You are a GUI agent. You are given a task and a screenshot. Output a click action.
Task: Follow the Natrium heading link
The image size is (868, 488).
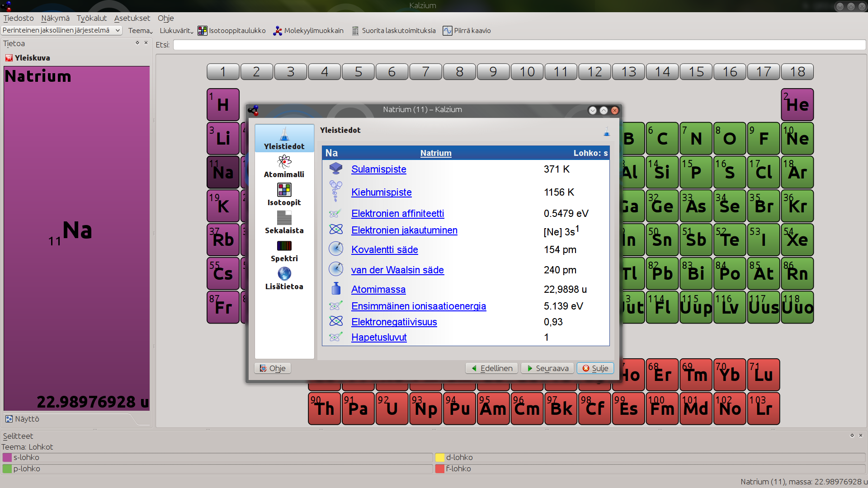tap(436, 153)
